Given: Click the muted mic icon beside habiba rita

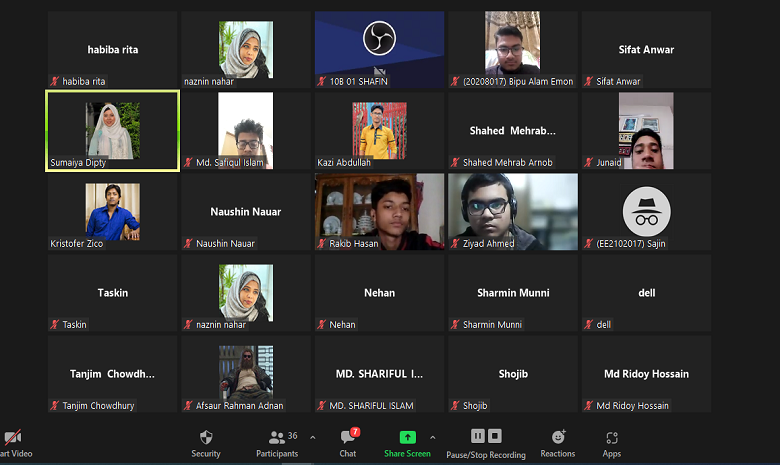Looking at the screenshot, I should (x=55, y=81).
